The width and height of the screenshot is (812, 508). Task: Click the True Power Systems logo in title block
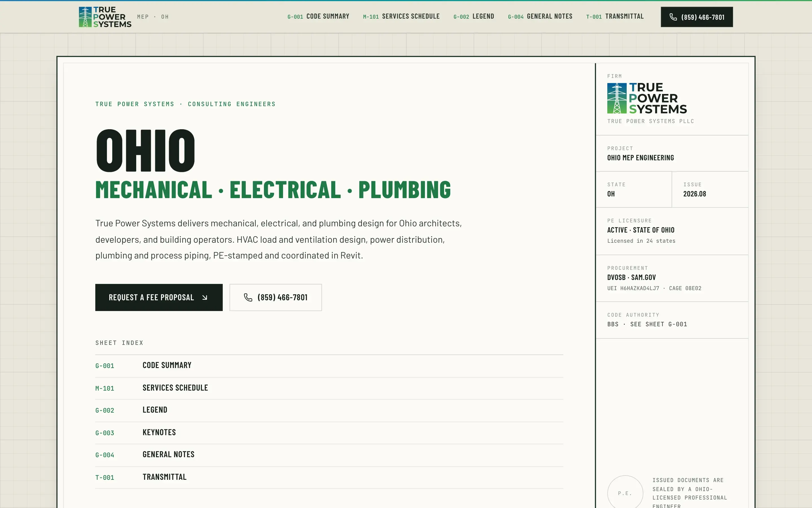[647, 98]
